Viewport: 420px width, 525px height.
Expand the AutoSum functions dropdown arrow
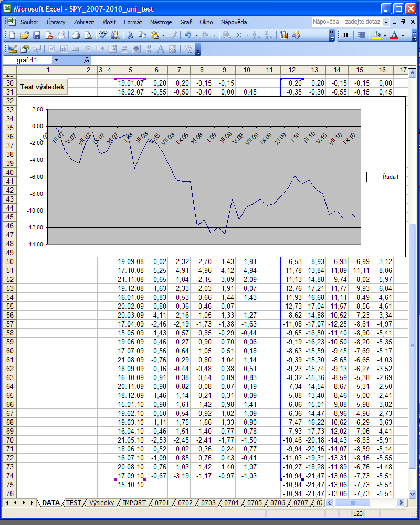247,35
